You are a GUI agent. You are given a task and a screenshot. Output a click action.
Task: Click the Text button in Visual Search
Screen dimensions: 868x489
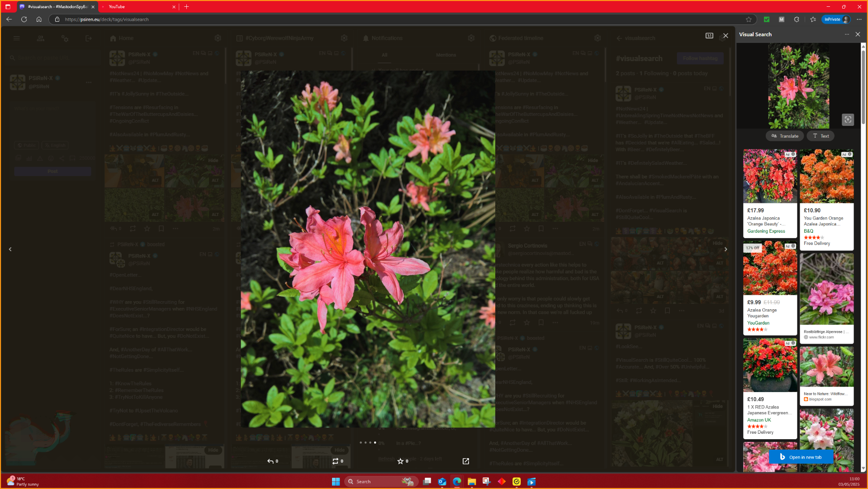coord(821,136)
